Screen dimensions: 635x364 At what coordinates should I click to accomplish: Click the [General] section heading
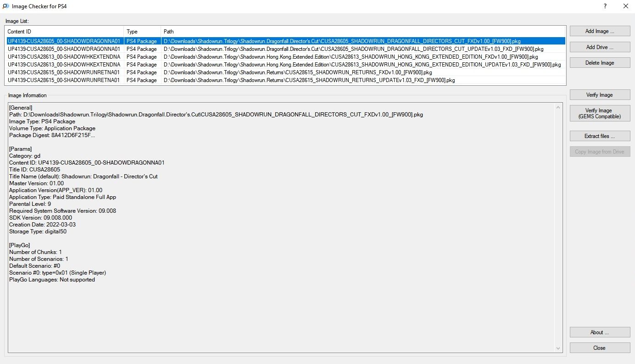(x=21, y=108)
